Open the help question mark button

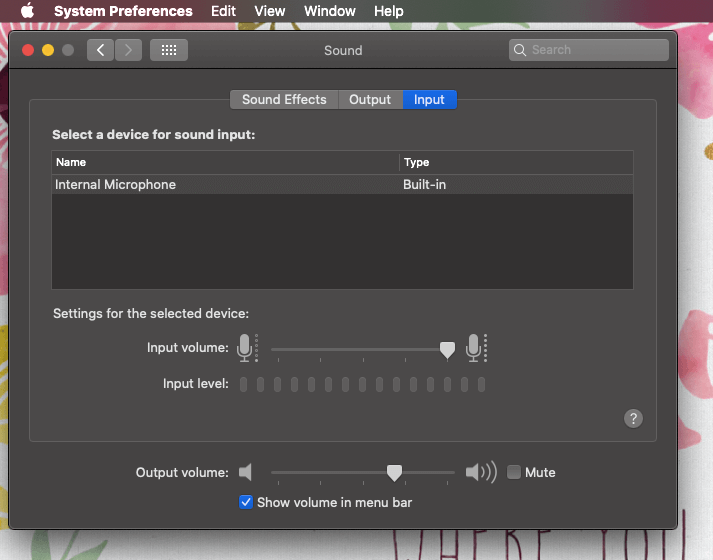point(633,419)
